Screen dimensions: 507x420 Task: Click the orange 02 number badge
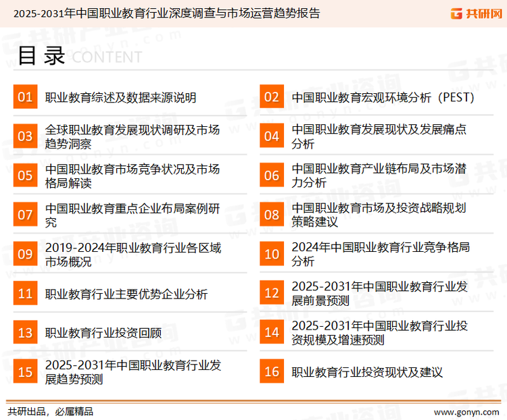tap(272, 97)
